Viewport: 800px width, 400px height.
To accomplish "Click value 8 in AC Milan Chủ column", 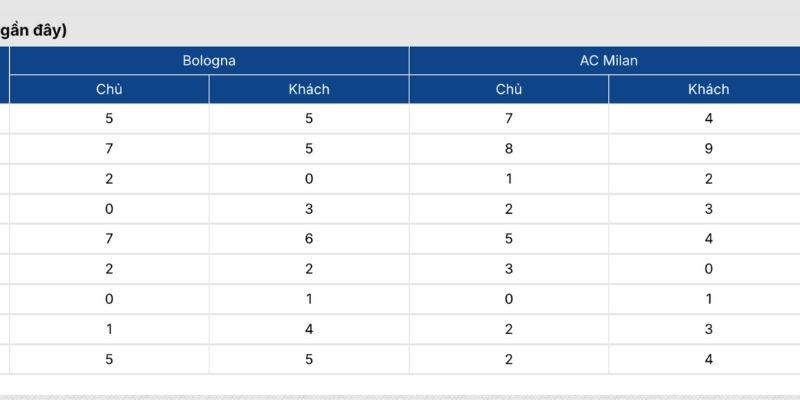I will [x=509, y=149].
